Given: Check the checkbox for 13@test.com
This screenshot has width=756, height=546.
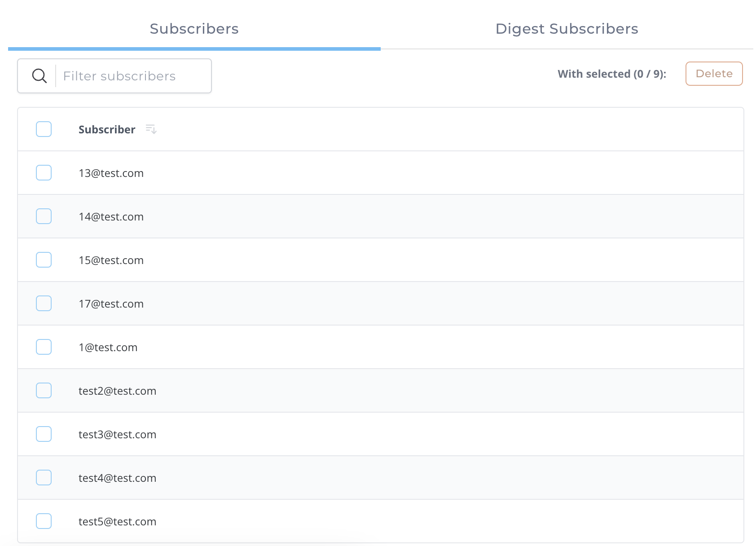Looking at the screenshot, I should point(44,172).
